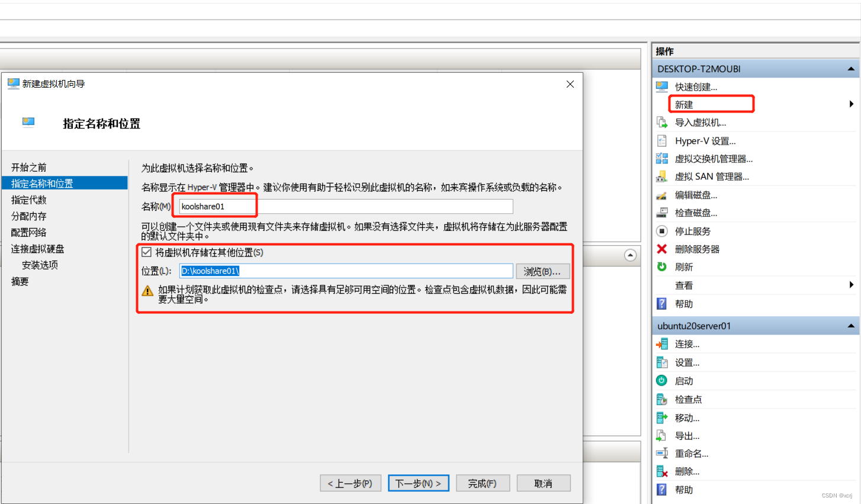Open 虚拟交换机管理器... action

click(714, 159)
